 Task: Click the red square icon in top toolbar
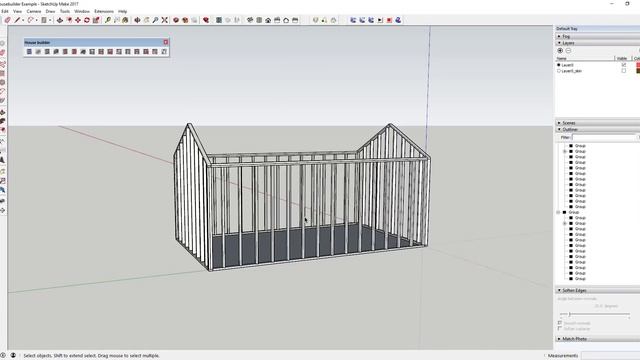(x=389, y=20)
